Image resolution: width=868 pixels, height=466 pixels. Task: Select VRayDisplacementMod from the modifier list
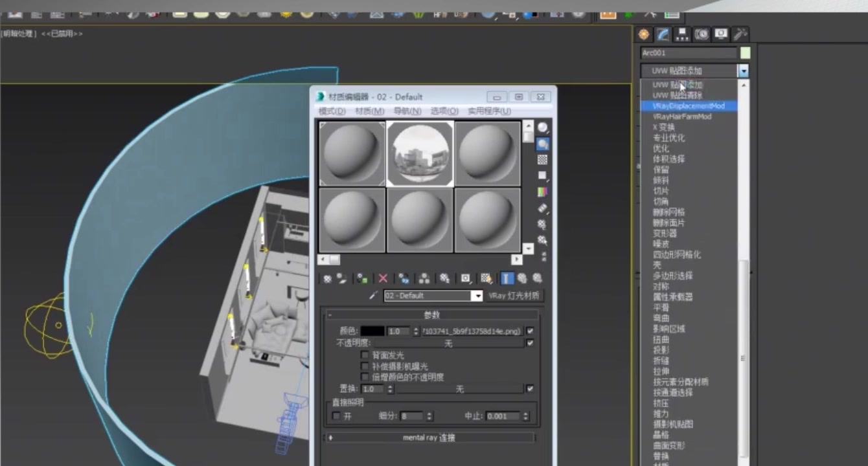pyautogui.click(x=689, y=105)
